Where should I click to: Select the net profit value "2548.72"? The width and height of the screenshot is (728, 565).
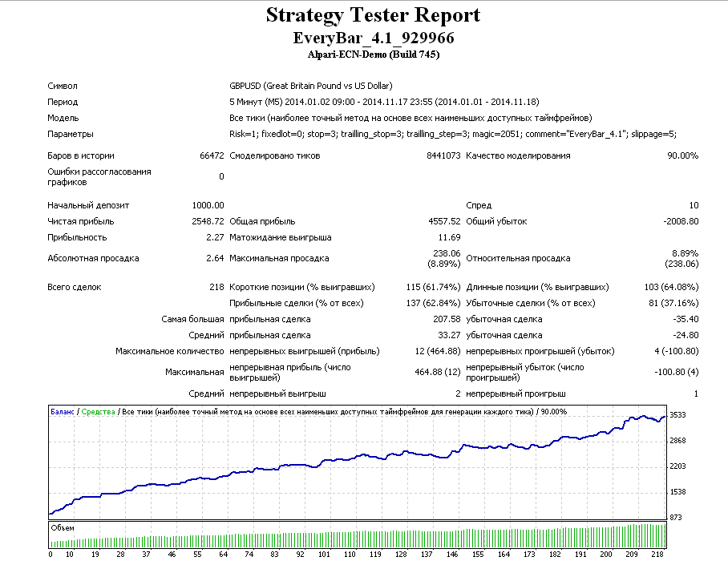coord(208,221)
